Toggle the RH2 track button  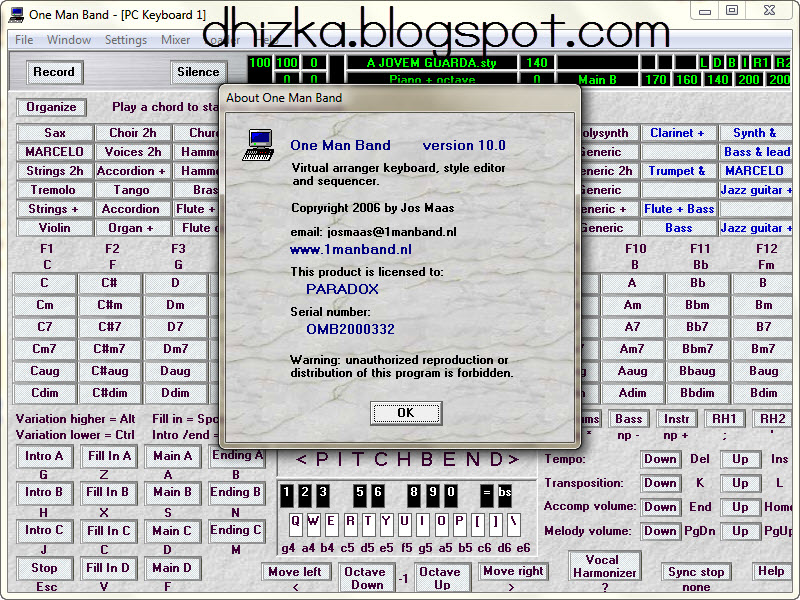(x=772, y=419)
